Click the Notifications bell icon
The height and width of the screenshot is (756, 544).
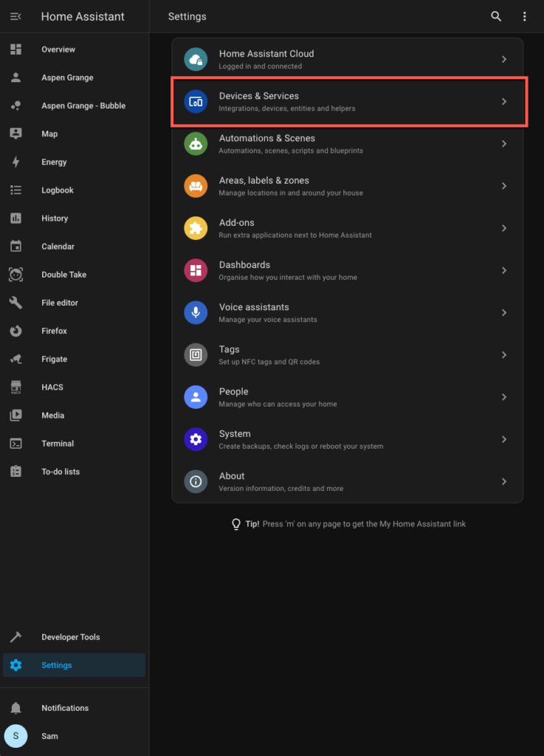coord(16,708)
